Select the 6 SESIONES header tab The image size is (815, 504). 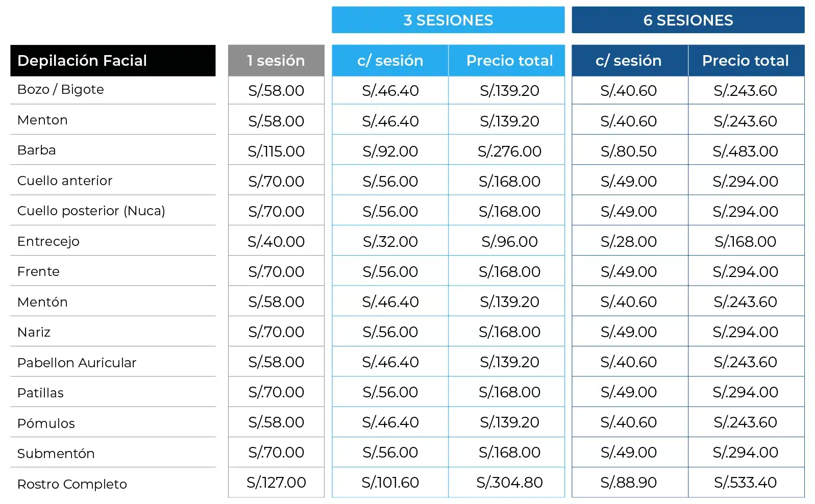688,20
